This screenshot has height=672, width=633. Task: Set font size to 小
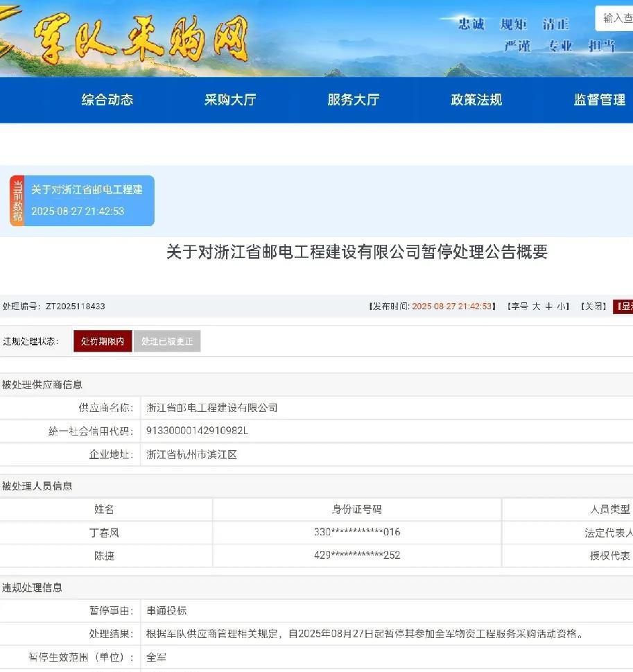click(561, 306)
